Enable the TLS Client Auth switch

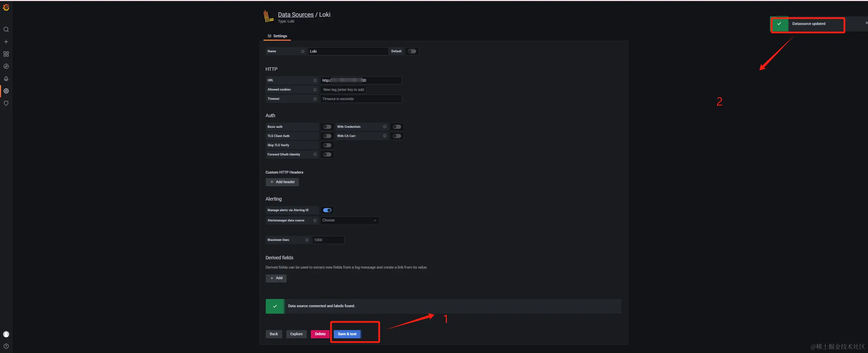click(327, 136)
